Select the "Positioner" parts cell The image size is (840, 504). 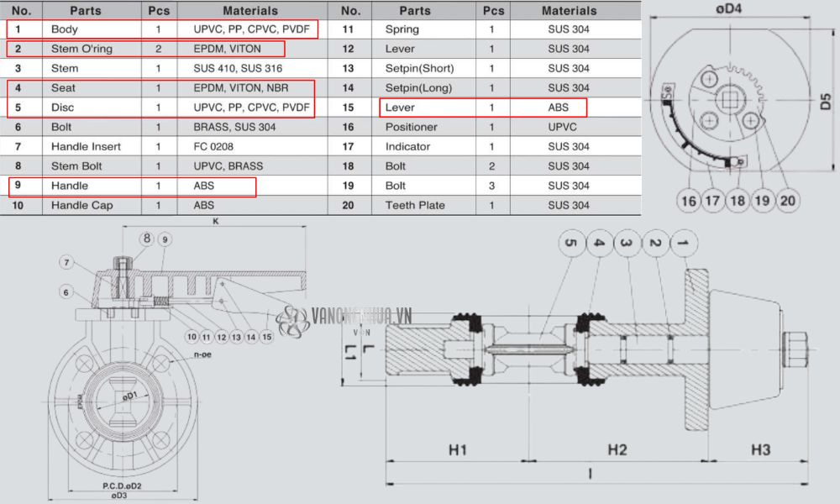(x=411, y=128)
